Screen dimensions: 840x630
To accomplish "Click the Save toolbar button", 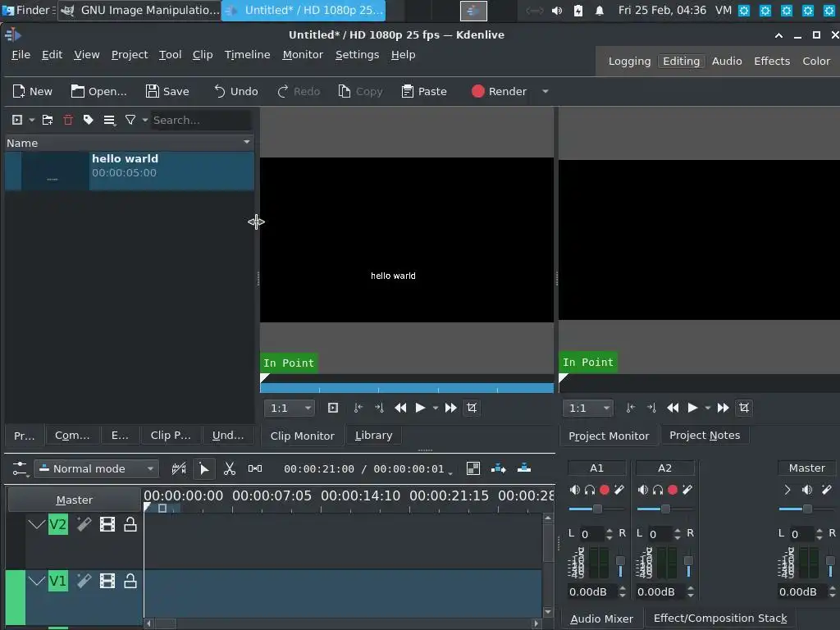I will [167, 92].
